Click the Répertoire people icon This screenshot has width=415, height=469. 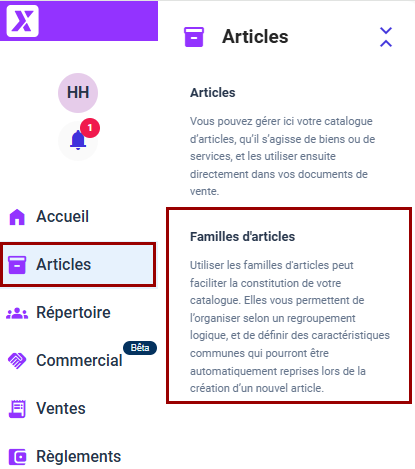point(17,313)
